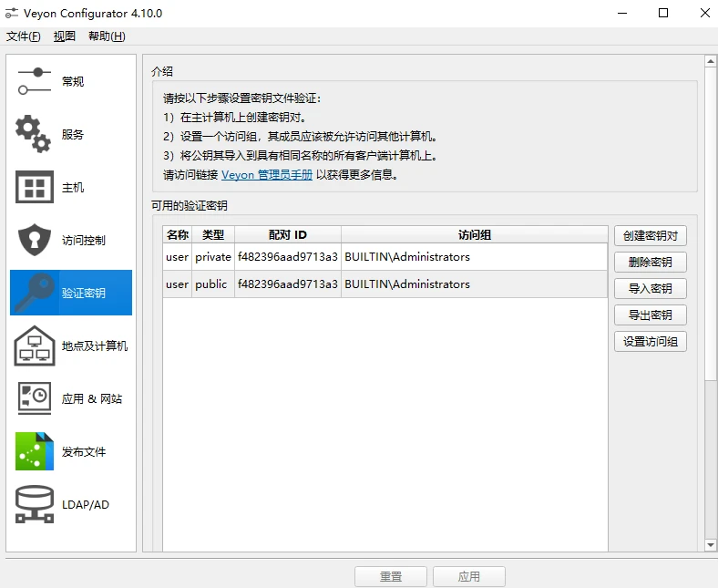The width and height of the screenshot is (718, 588).
Task: Sort by the 访问组 column header
Action: tap(475, 234)
